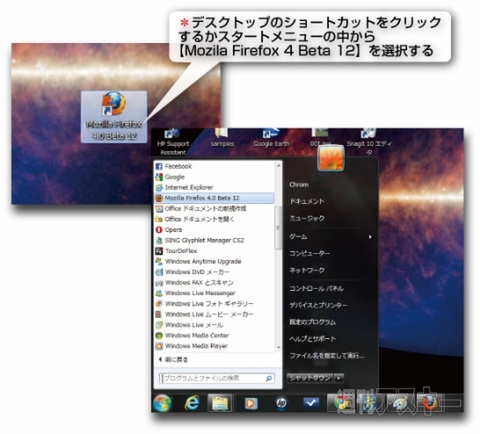Open Facebook from the Start menu list
The width and height of the screenshot is (480, 434).
tap(214, 166)
